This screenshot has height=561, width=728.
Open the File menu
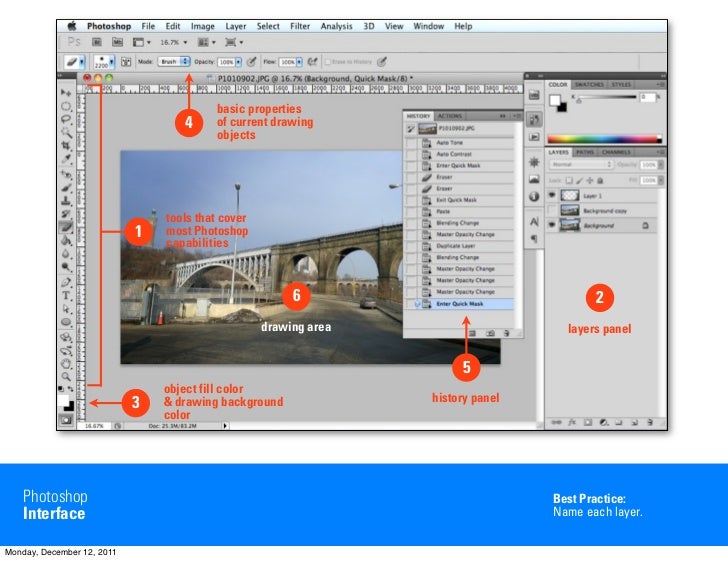click(x=148, y=26)
